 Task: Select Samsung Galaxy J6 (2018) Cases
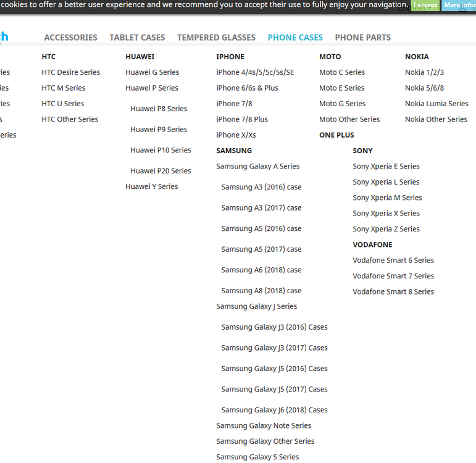coord(274,410)
